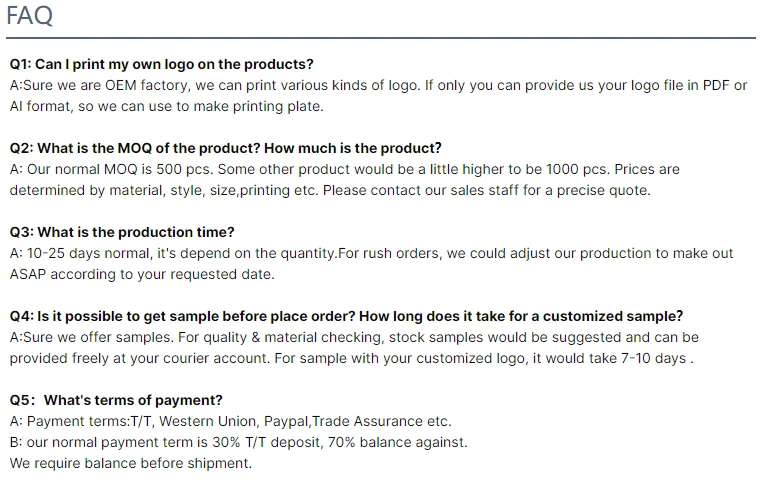
Task: Select the Q3 production time question
Action: point(122,233)
